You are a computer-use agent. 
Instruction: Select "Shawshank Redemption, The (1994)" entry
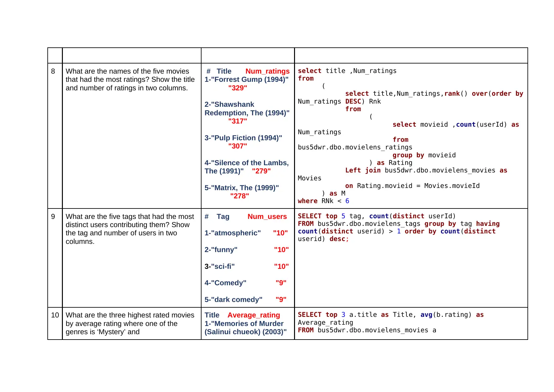247,109
